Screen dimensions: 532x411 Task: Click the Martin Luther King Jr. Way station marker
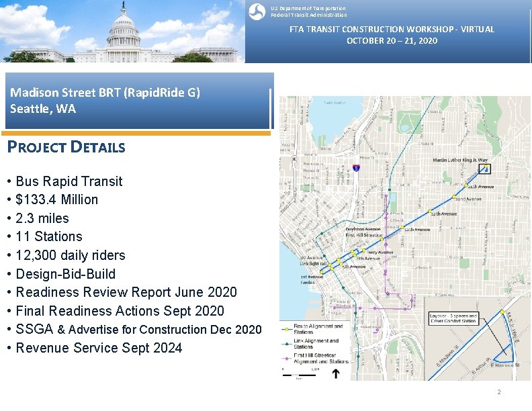(x=486, y=167)
